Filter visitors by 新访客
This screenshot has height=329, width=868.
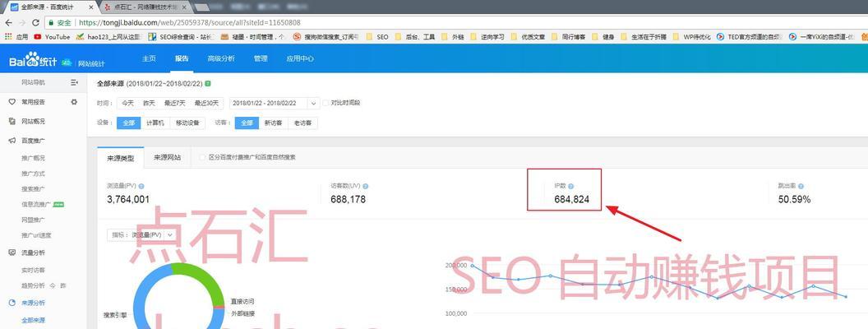pyautogui.click(x=274, y=123)
